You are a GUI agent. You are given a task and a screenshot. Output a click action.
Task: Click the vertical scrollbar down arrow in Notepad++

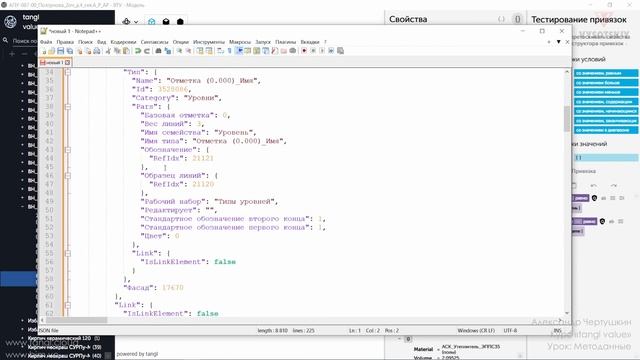[x=567, y=313]
